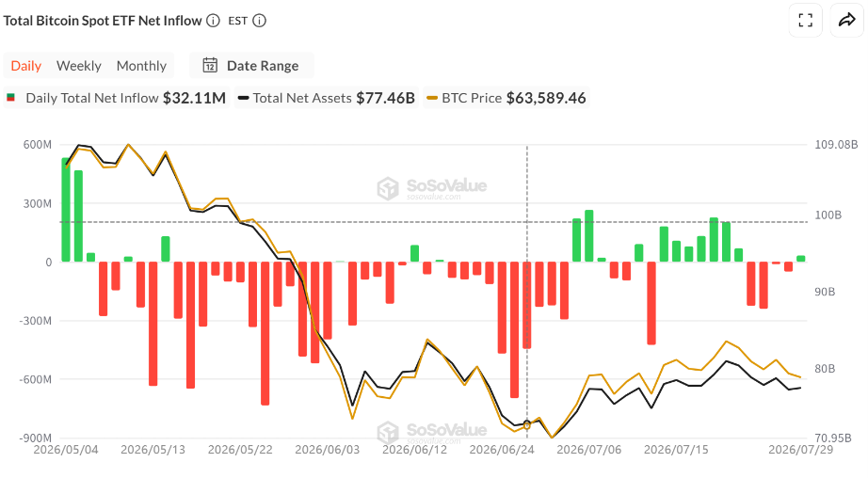Click the calendar icon in Date Range
Screen dimensions: 868x478
pos(210,65)
